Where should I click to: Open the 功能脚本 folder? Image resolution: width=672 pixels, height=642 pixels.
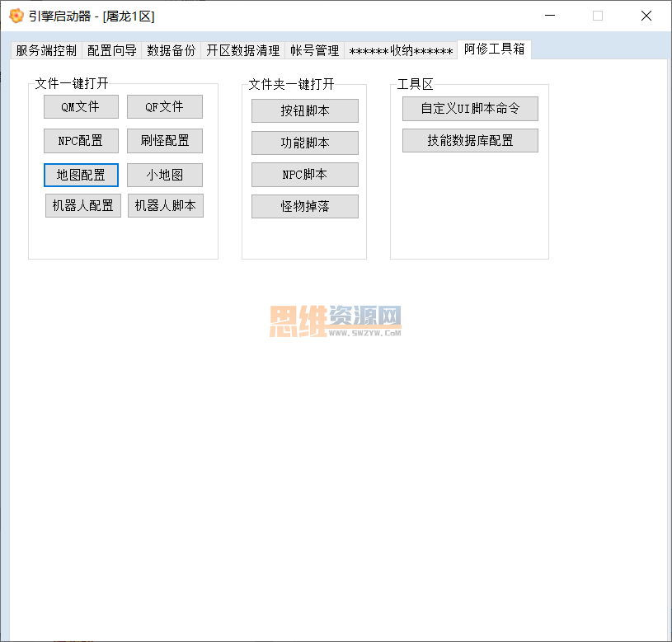(305, 143)
